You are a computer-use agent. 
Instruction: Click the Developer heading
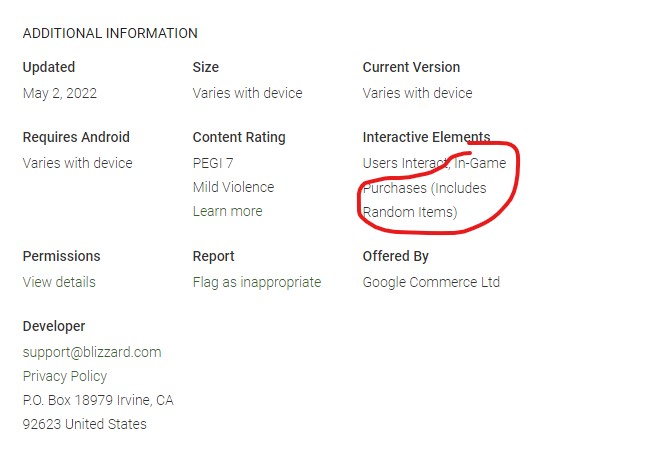[54, 326]
